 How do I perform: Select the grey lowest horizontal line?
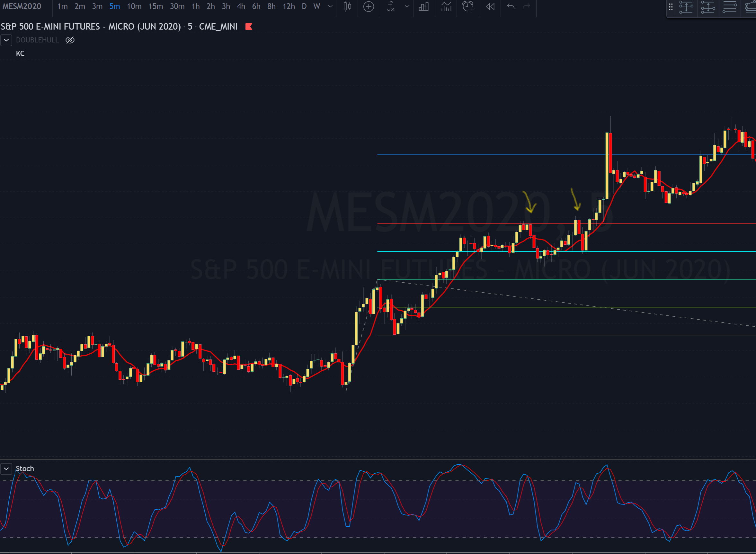point(566,335)
